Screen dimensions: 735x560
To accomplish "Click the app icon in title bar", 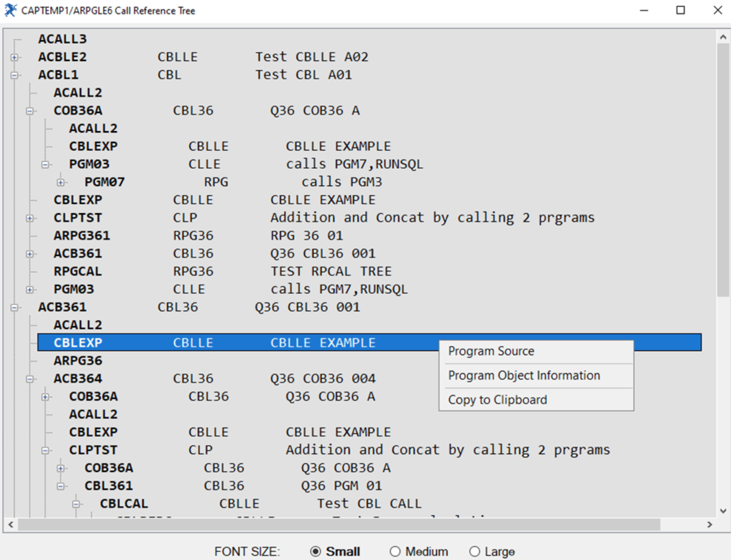I will (11, 10).
